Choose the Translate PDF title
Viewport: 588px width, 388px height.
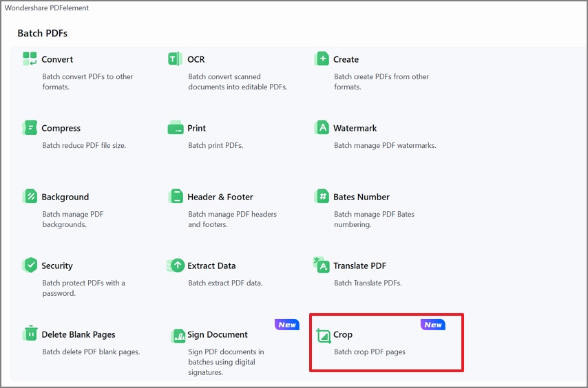point(359,266)
